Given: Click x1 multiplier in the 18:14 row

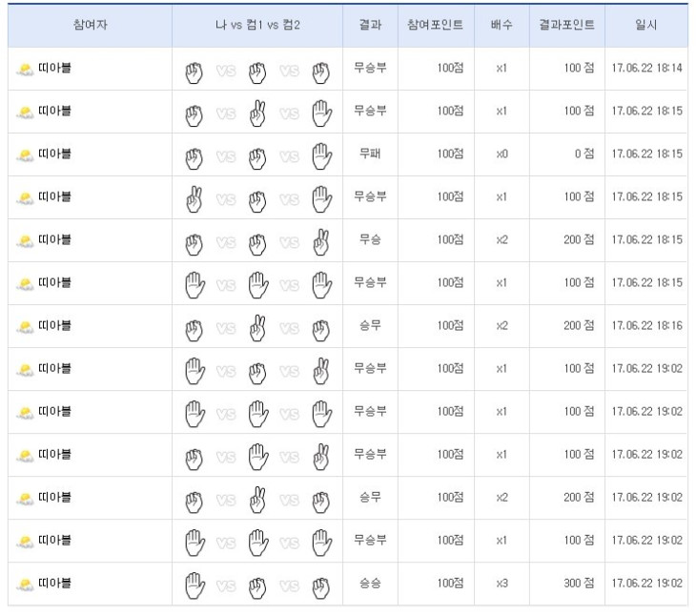Looking at the screenshot, I should coord(502,69).
